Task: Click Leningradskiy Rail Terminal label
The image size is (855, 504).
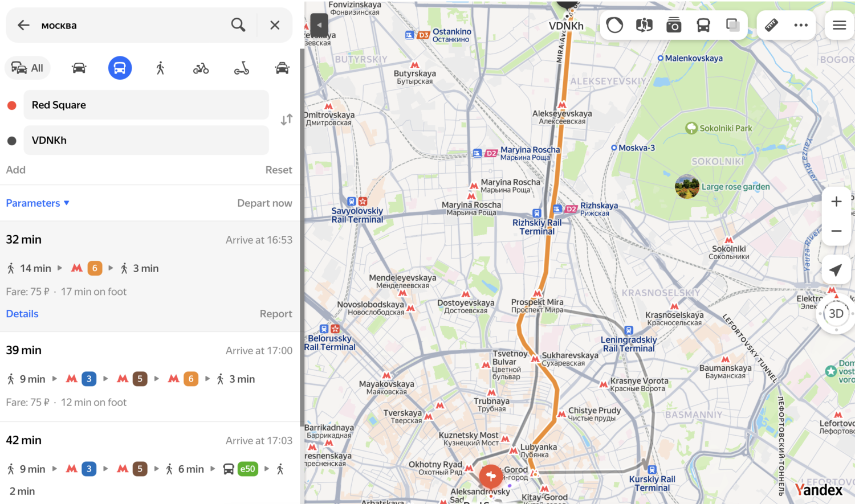Action: pos(629,344)
